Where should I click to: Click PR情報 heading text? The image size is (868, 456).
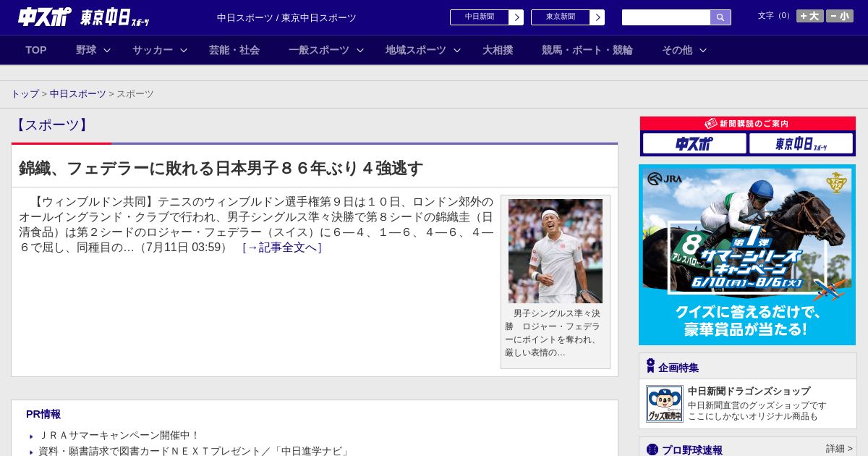[43, 414]
